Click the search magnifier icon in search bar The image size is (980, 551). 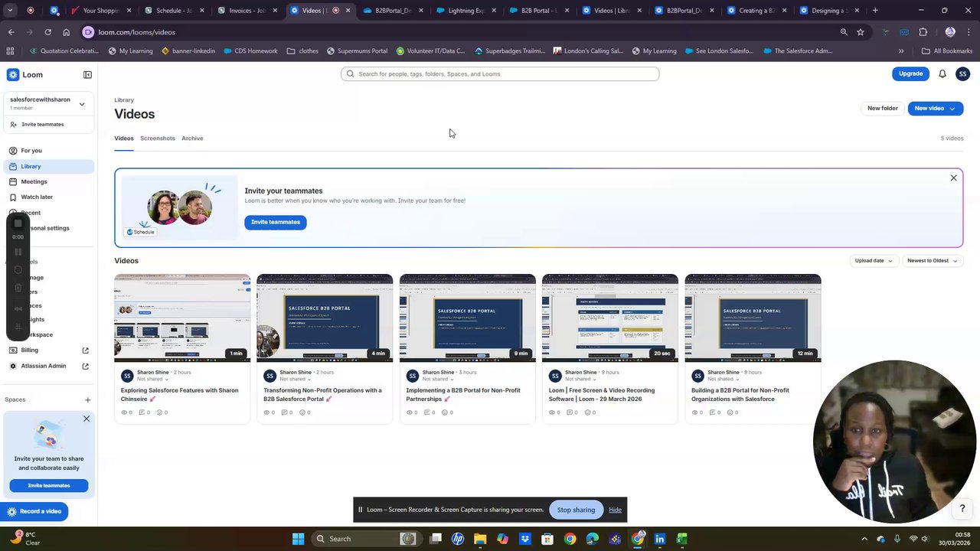point(351,73)
